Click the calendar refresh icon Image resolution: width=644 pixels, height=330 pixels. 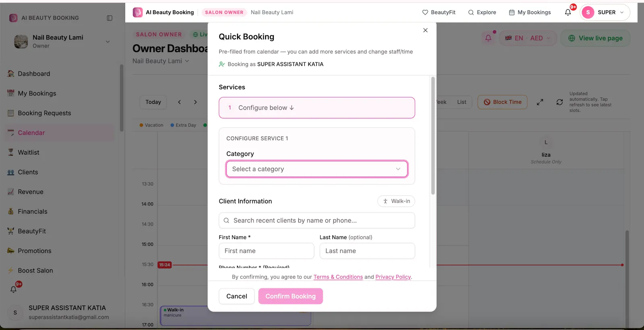tap(559, 102)
